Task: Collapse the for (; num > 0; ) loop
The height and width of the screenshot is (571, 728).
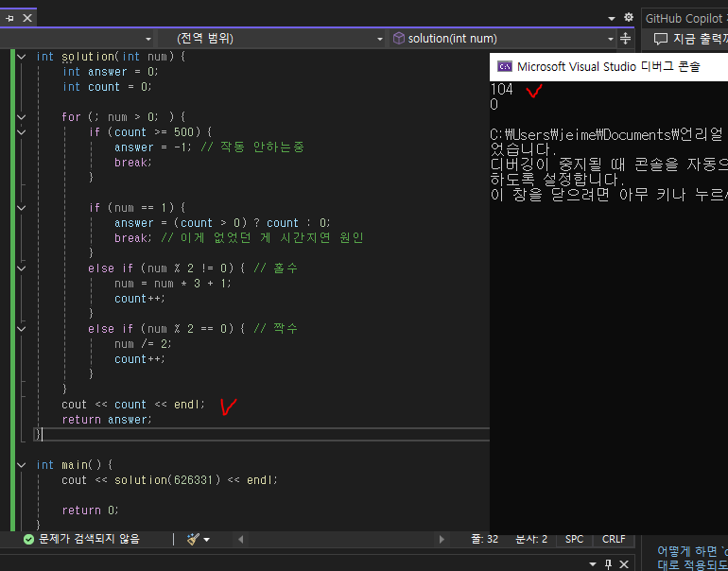Action: (22, 117)
